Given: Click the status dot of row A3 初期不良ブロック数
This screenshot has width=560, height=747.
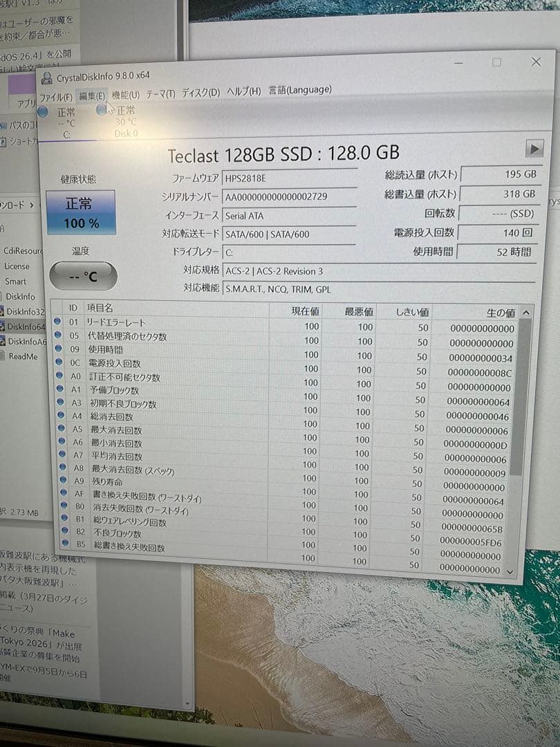Looking at the screenshot, I should click(x=60, y=402).
